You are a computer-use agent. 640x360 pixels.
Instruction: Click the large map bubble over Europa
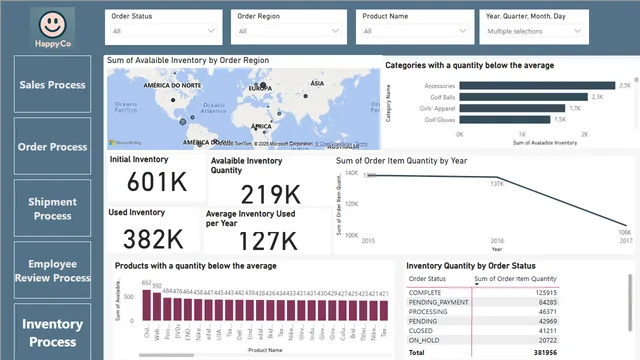click(263, 85)
